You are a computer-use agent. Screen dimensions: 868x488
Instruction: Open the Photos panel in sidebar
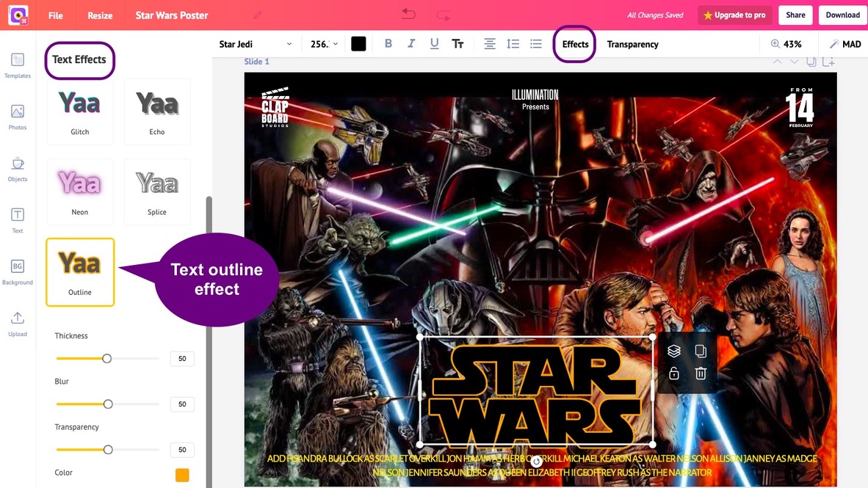click(x=17, y=117)
